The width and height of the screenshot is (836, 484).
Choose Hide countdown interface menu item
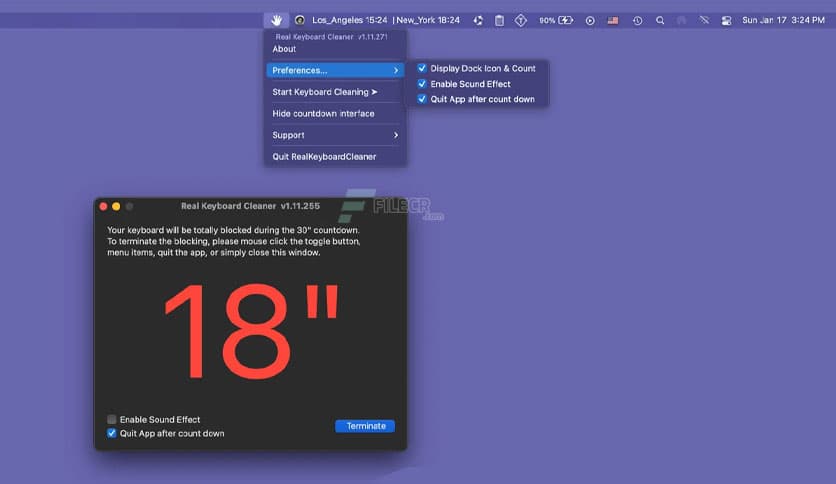pyautogui.click(x=323, y=114)
